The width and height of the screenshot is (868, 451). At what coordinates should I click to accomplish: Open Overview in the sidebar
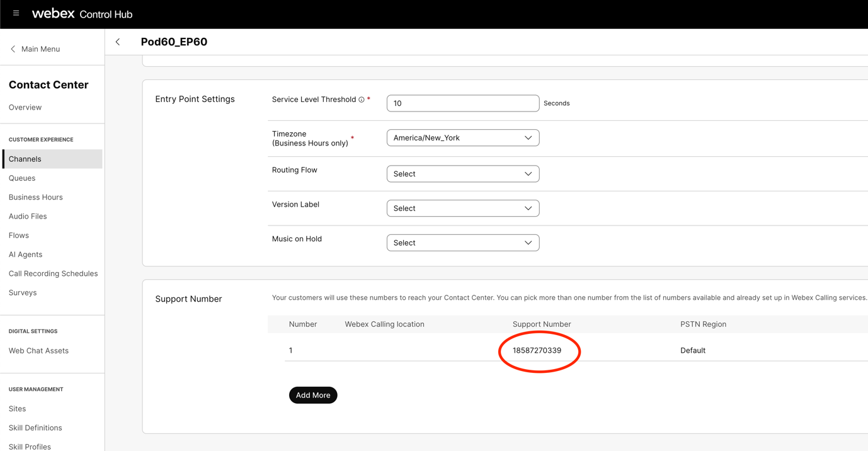click(x=25, y=108)
